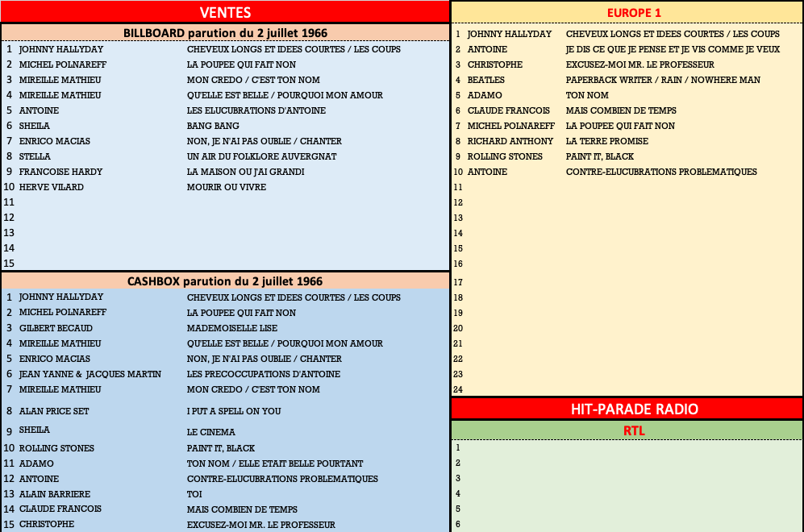Click the BEATLES artist cell

(x=485, y=81)
